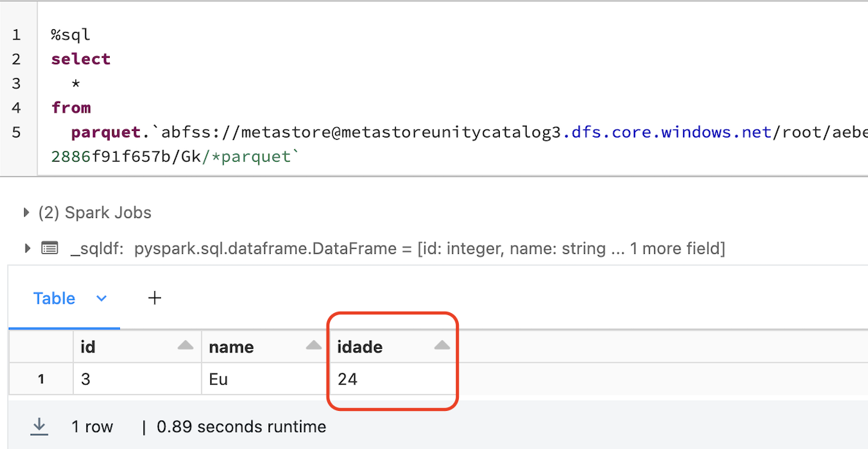
Task: Click the %sql magic command line
Action: point(71,35)
